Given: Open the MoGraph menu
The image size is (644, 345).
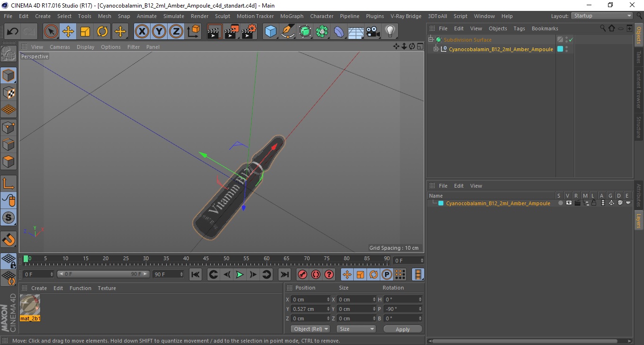Looking at the screenshot, I should tap(292, 16).
